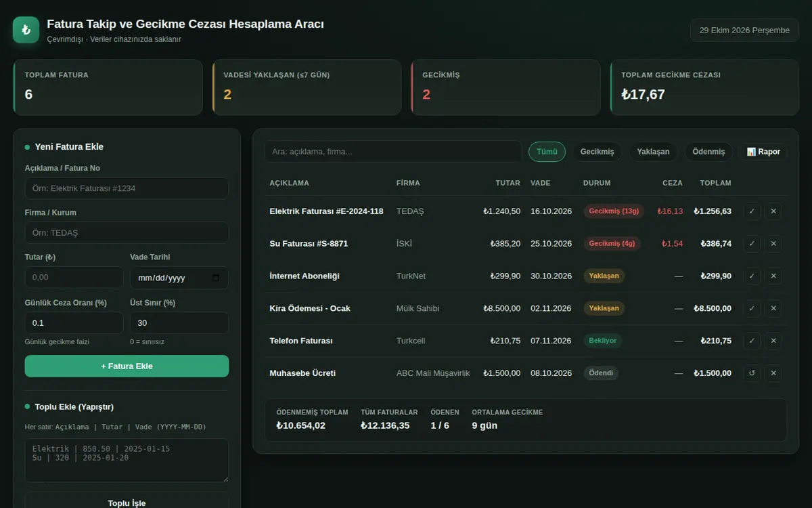Focus the invoice search field

pos(393,152)
